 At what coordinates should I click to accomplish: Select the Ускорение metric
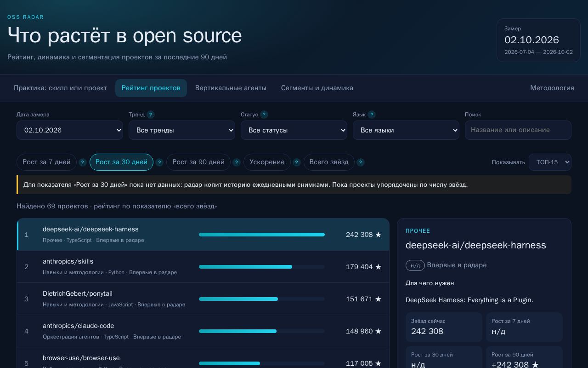[267, 162]
